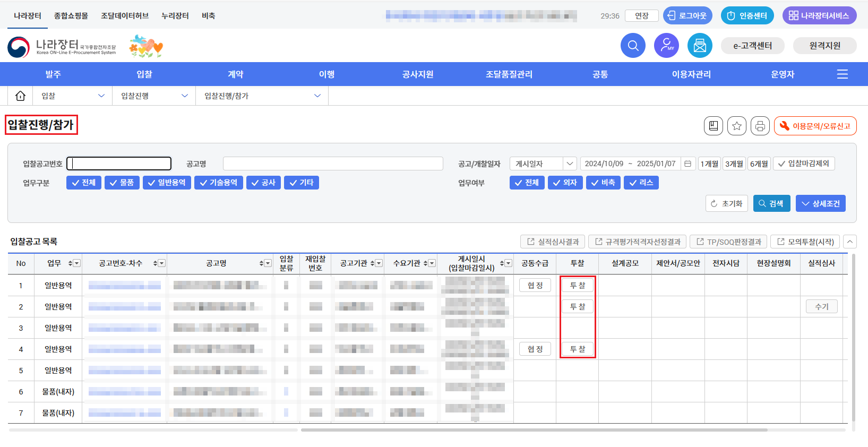Screen dimensions: 868x447
Task: Open 모의투찰(시작) link
Action: (x=805, y=242)
